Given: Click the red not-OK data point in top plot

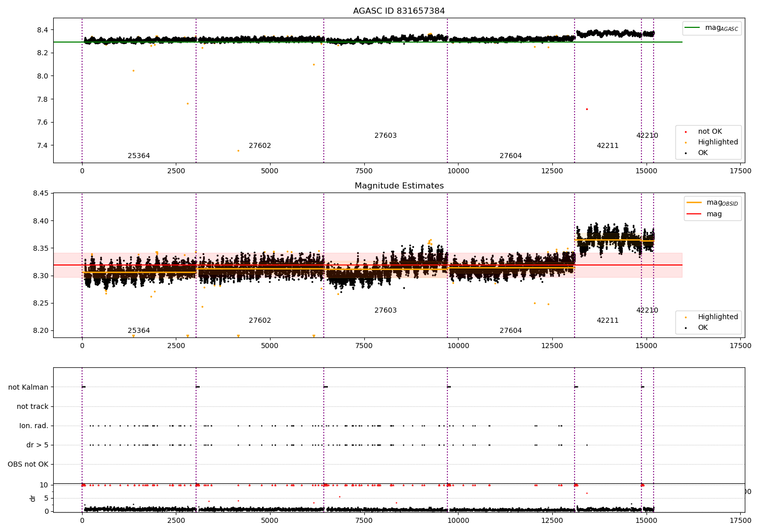Looking at the screenshot, I should click(587, 109).
